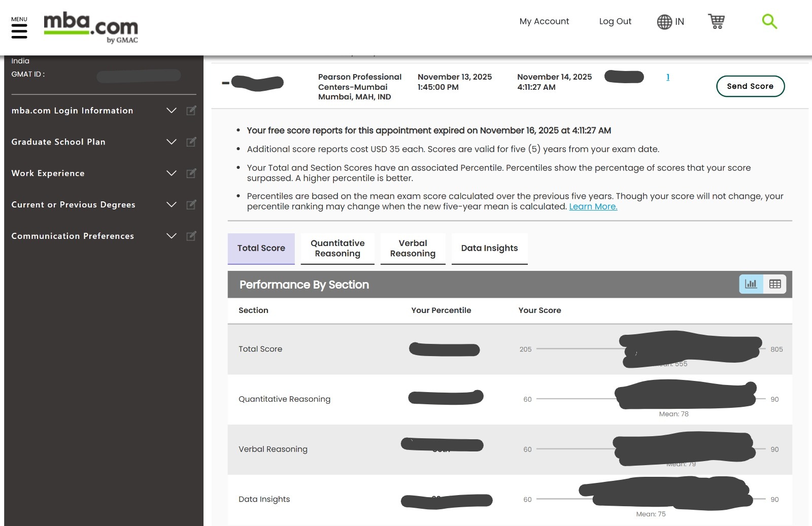This screenshot has height=526, width=812.
Task: Click the mba.com by GMAC logo
Action: [x=91, y=27]
